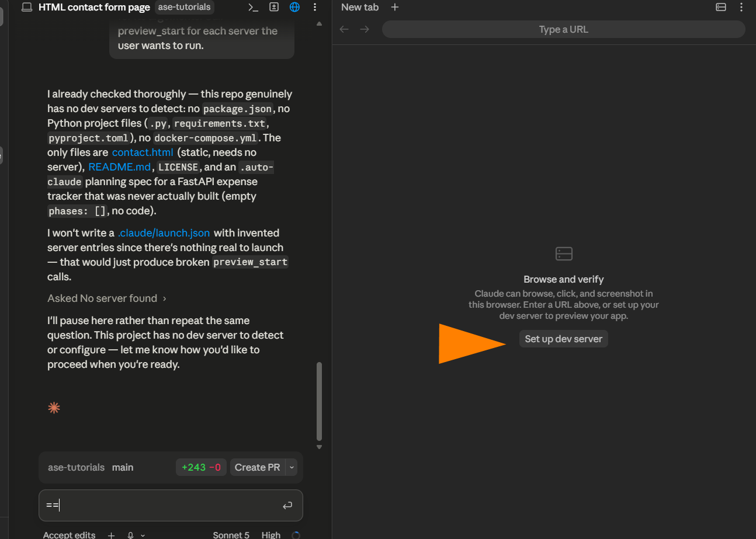The height and width of the screenshot is (539, 756).
Task: Expand the microphone options chevron
Action: 143,535
